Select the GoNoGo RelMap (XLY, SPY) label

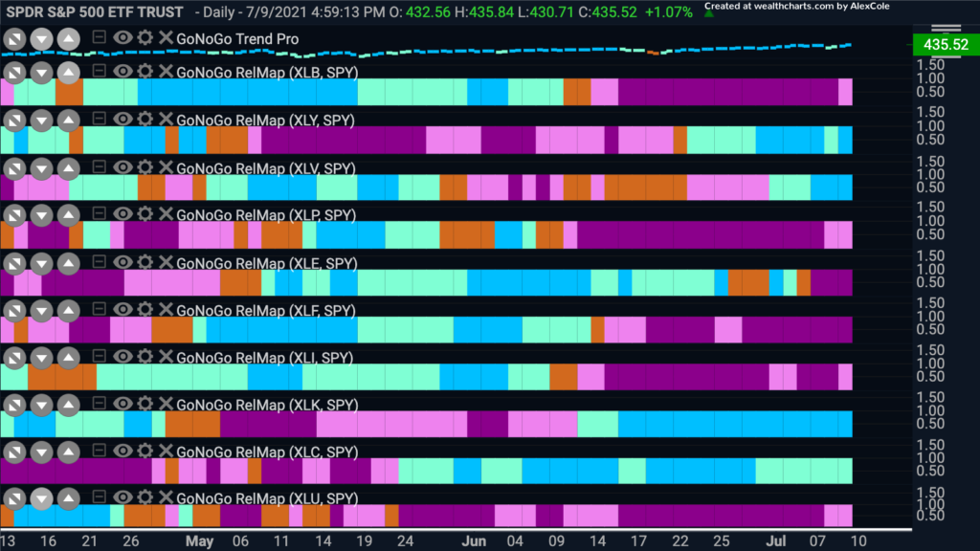point(266,120)
